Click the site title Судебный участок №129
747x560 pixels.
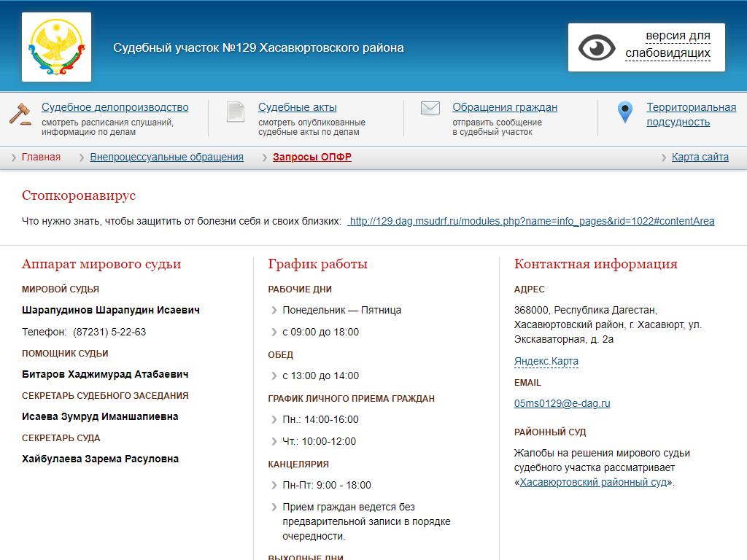coord(258,47)
